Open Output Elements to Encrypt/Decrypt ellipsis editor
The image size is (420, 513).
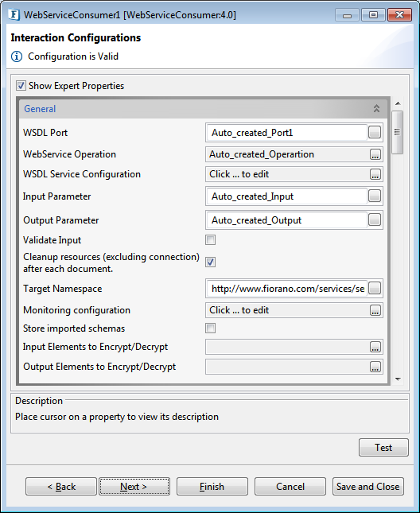[375, 367]
